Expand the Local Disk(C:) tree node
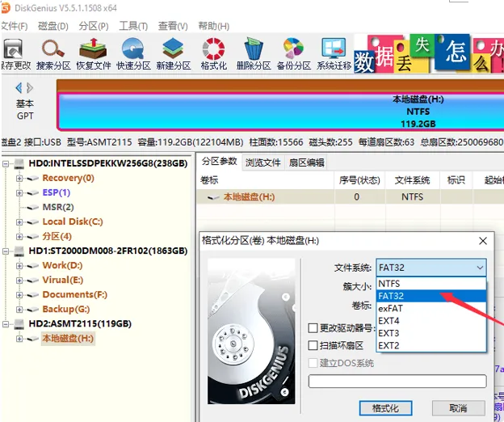 coord(19,222)
